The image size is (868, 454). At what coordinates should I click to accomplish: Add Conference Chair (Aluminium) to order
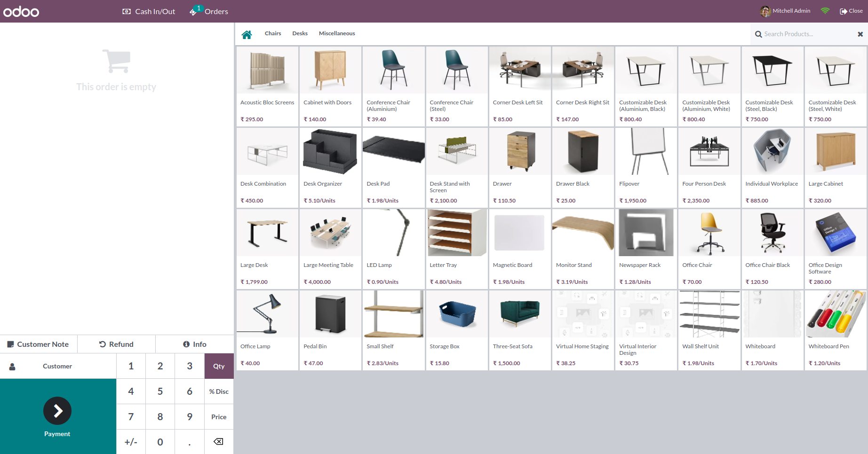click(x=394, y=86)
